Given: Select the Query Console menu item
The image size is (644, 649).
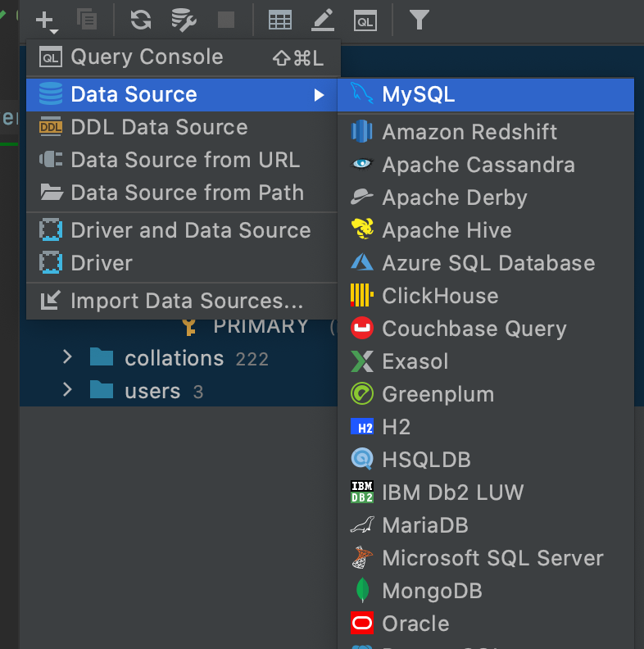Looking at the screenshot, I should [147, 57].
